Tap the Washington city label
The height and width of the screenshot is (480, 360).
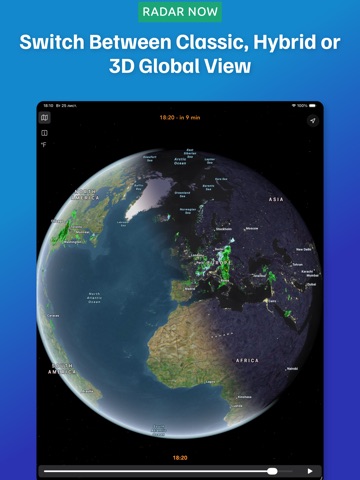[x=72, y=242]
